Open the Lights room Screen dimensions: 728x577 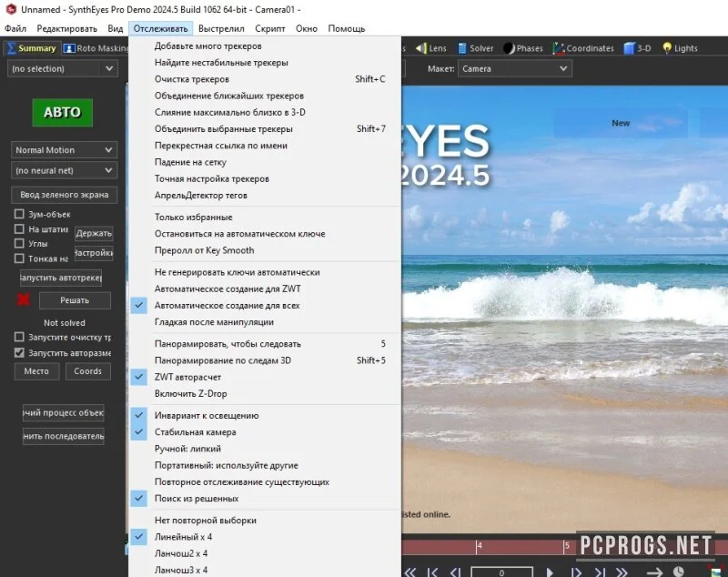(x=680, y=48)
